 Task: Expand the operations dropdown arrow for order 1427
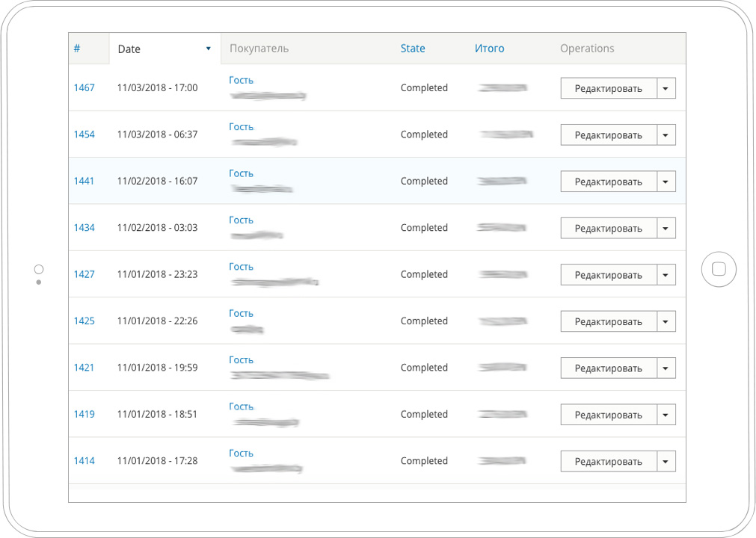point(666,275)
